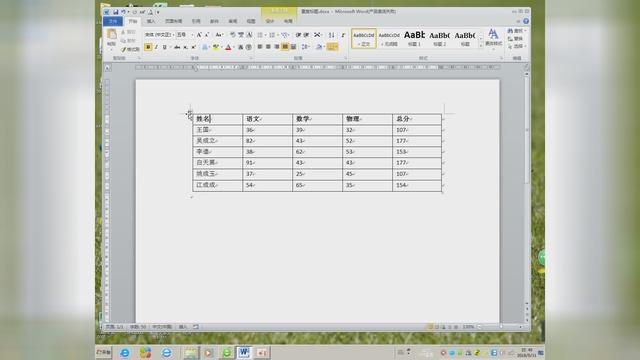Click table move handle at table corner
Viewport: 640px width, 360px height.
click(189, 113)
